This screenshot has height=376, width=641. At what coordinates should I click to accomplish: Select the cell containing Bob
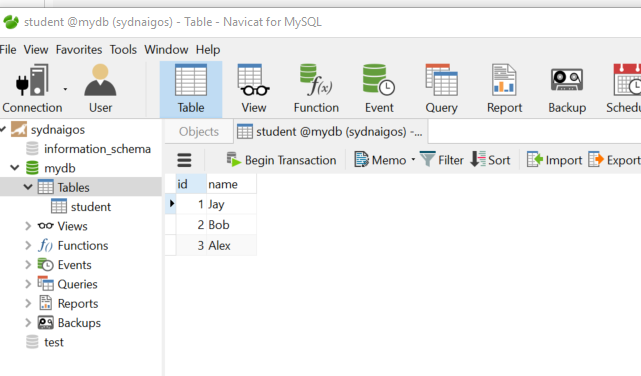point(231,224)
